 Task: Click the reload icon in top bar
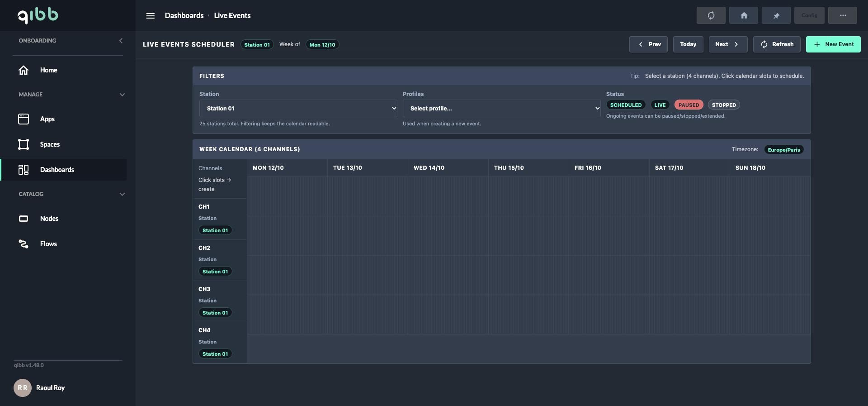pos(711,15)
